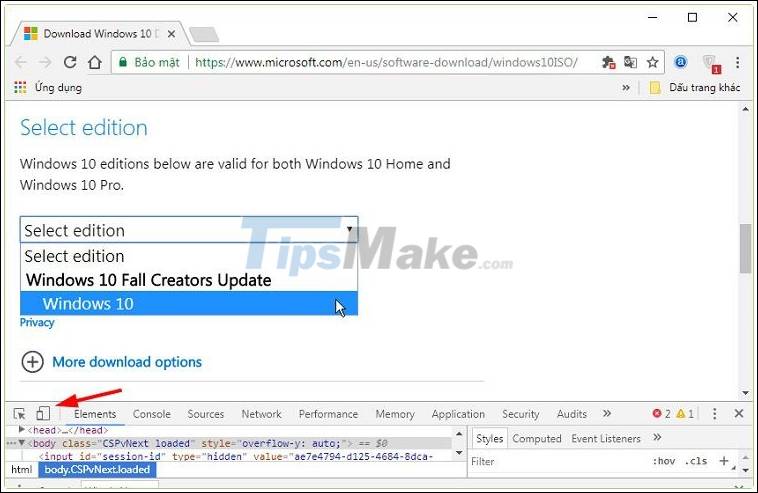This screenshot has width=758, height=493.
Task: Click the DOM tree scrollbar up arrow
Action: (459, 434)
